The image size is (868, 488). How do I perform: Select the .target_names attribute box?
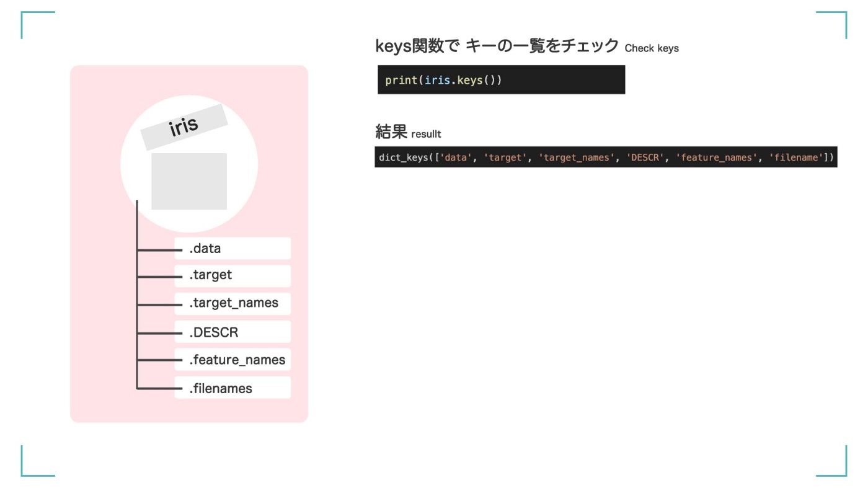click(232, 304)
